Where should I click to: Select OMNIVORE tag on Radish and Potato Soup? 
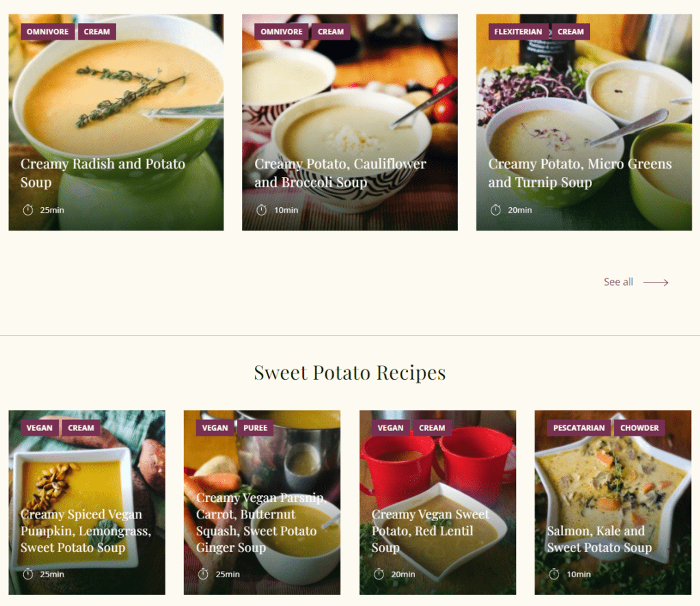[x=47, y=31]
